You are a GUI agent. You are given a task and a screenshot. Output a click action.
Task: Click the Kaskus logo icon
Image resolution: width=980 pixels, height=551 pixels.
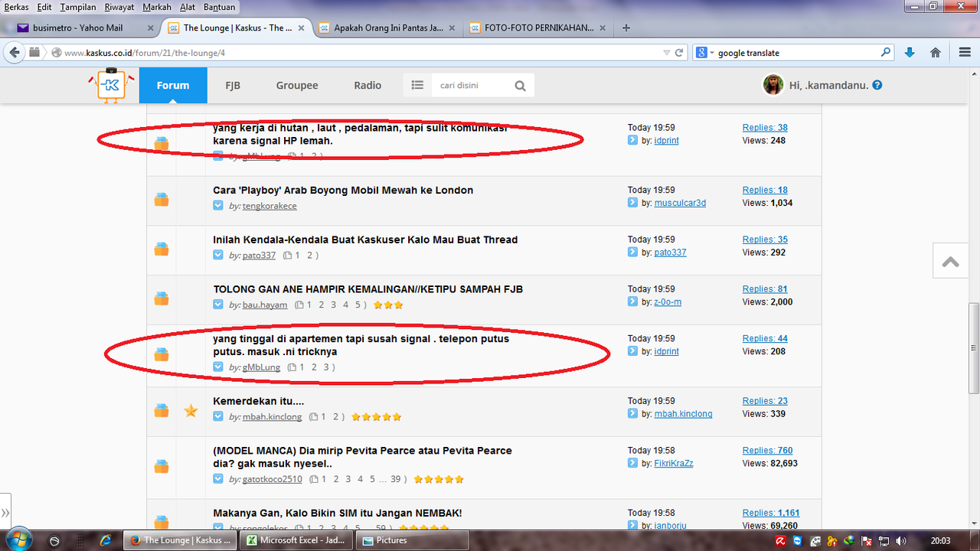tap(111, 85)
